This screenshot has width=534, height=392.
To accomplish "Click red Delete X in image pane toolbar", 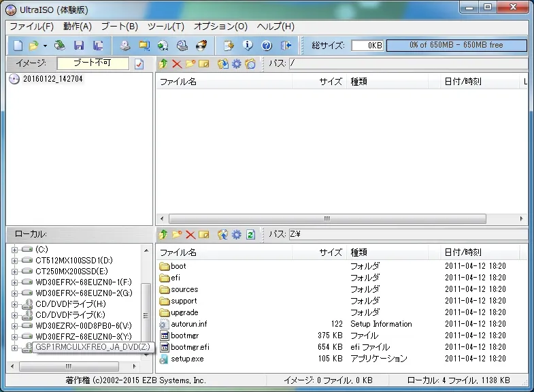I will click(x=177, y=64).
